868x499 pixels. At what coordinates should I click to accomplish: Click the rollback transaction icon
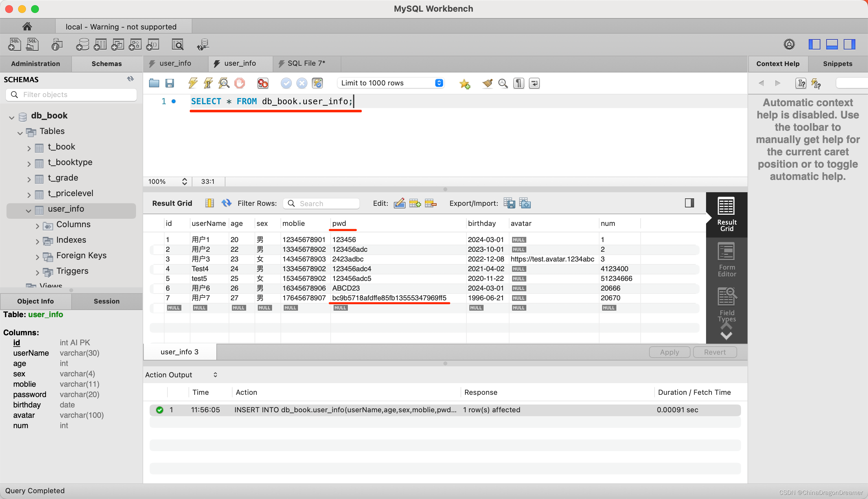[302, 83]
